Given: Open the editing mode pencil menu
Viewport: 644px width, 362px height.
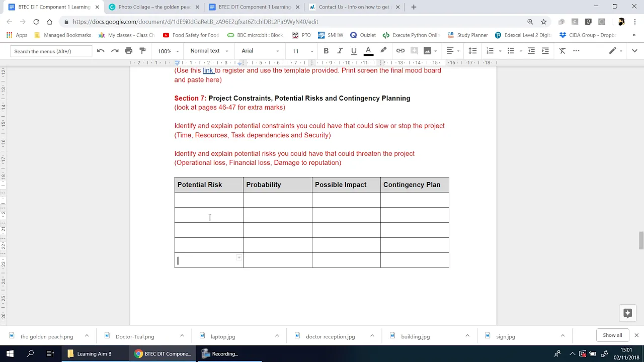Looking at the screenshot, I should (x=616, y=51).
